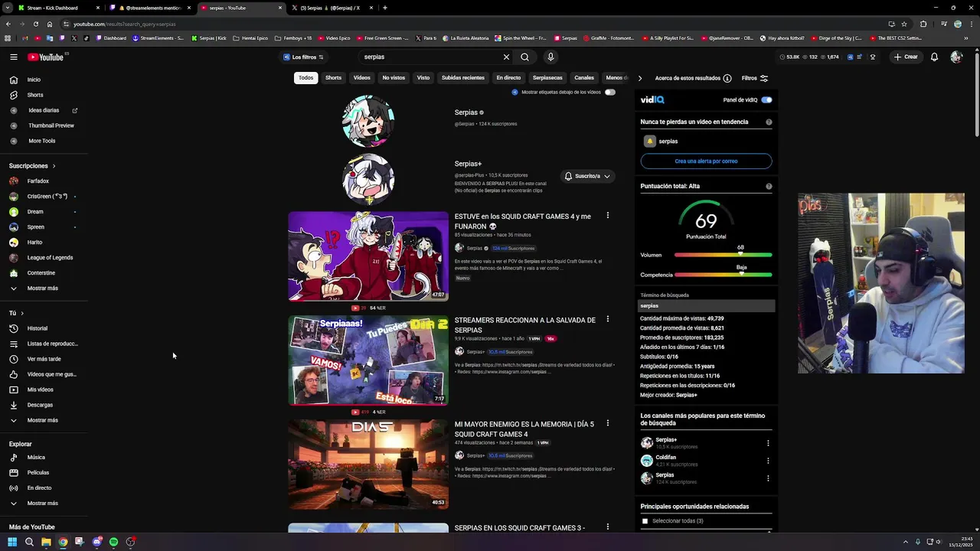980x551 pixels.
Task: Click the YouTube logo
Action: pos(46,57)
